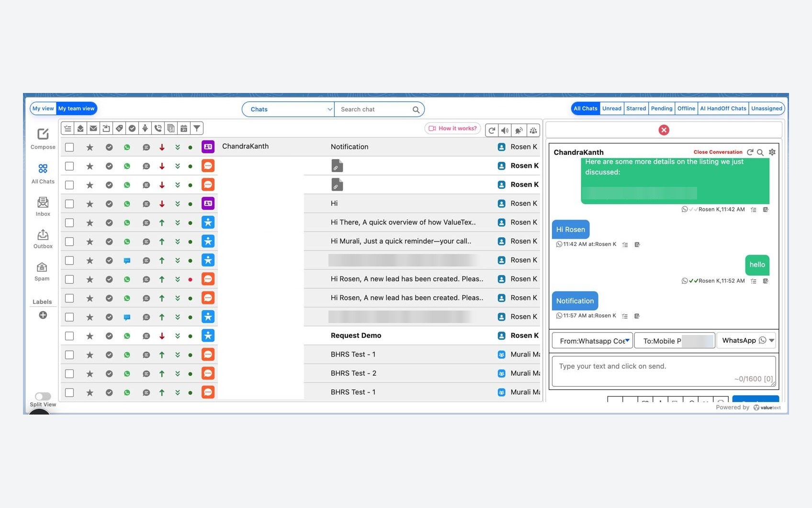Tick checkbox for the 'Hi' chat row
This screenshot has width=812, height=508.
point(69,204)
